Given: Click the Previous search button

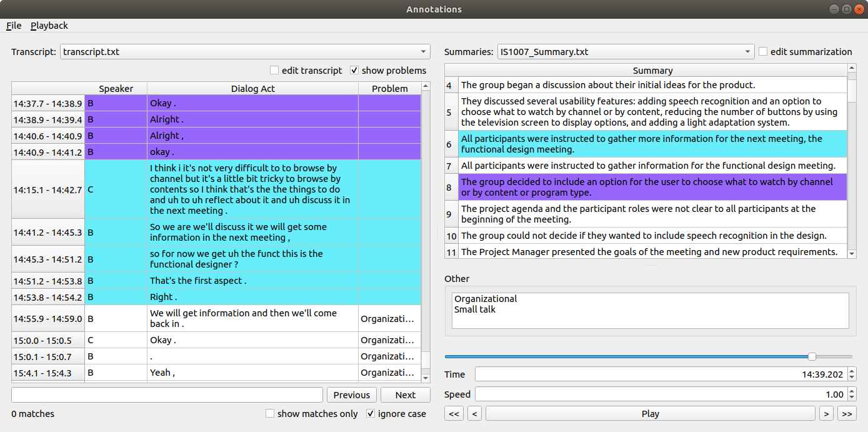Looking at the screenshot, I should pyautogui.click(x=351, y=394).
